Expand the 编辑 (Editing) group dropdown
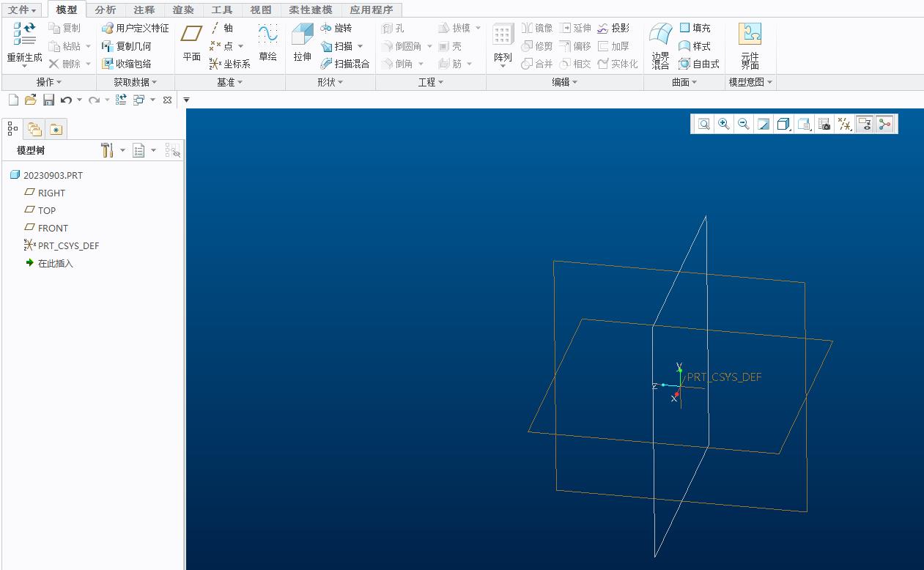 (565, 82)
